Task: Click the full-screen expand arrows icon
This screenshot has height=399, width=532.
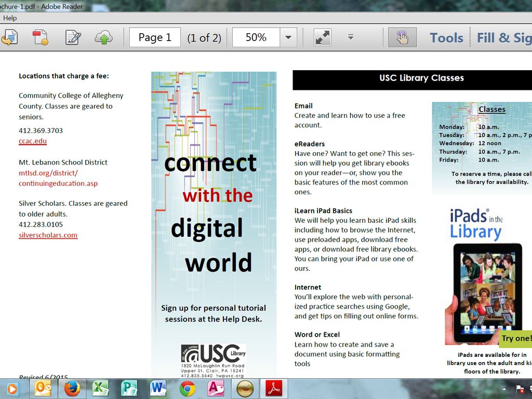Action: pyautogui.click(x=323, y=37)
